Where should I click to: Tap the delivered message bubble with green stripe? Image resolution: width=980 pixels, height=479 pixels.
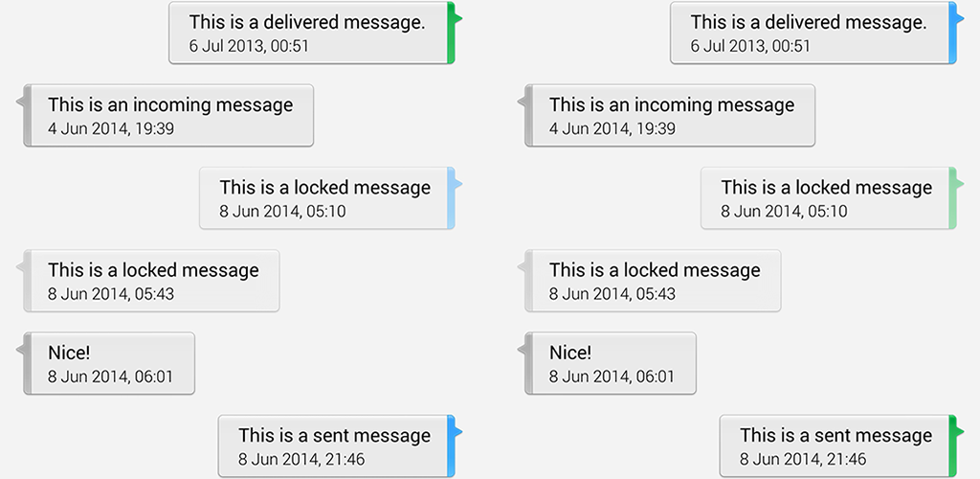pos(308,33)
